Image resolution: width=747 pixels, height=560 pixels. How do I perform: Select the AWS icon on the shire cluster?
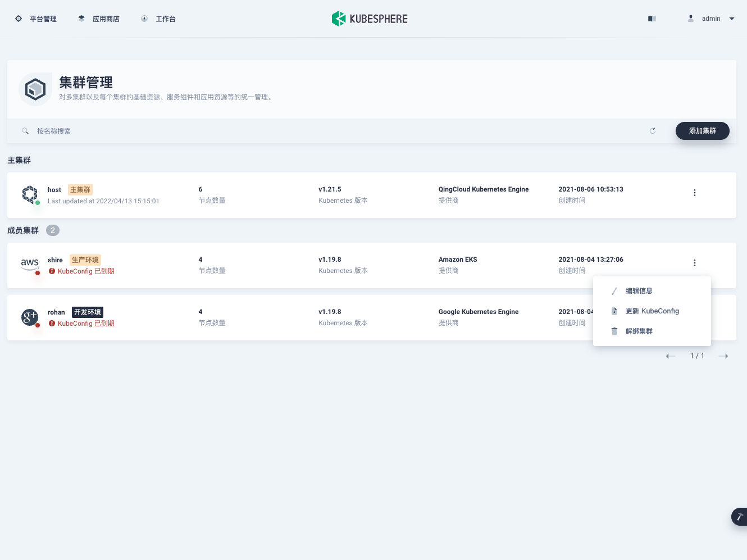29,262
